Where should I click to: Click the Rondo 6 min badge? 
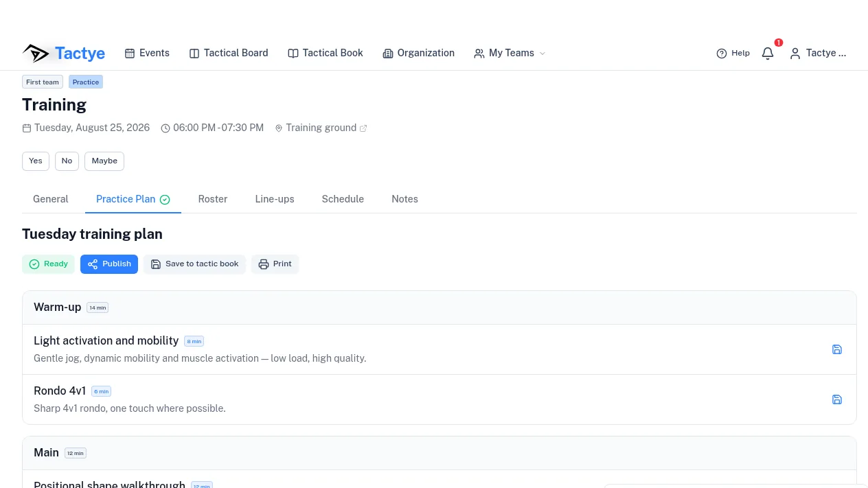tap(101, 391)
